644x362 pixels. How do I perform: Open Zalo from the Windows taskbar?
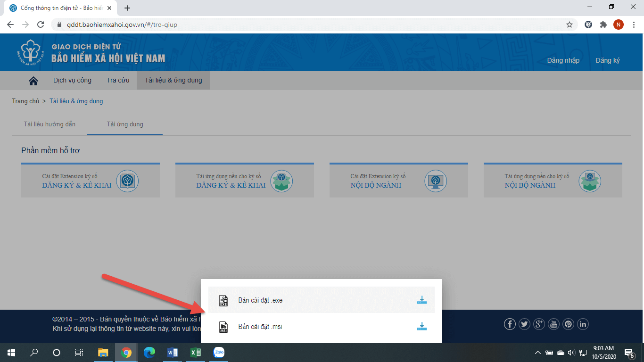click(219, 353)
